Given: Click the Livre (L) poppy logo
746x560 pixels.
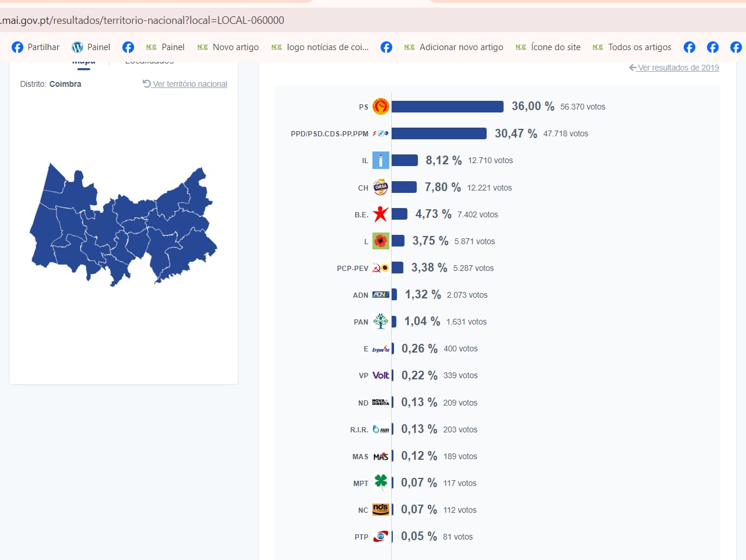Looking at the screenshot, I should [381, 241].
